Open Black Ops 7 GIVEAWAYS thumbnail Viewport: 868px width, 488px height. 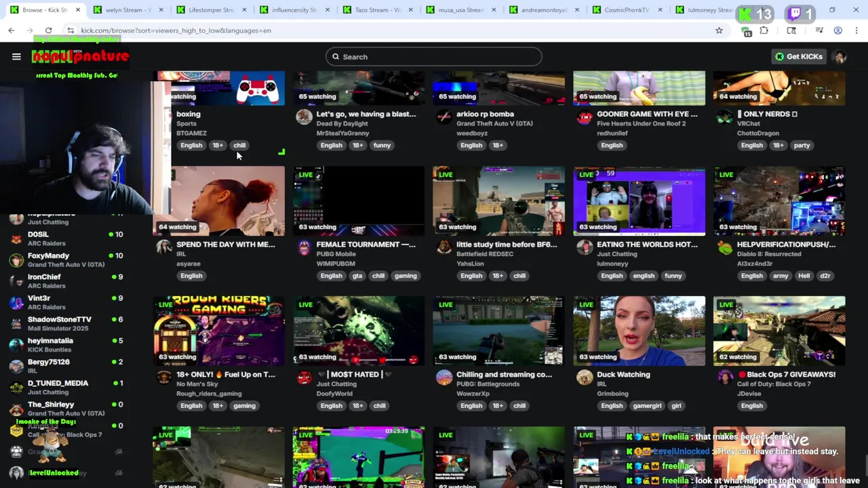click(779, 331)
